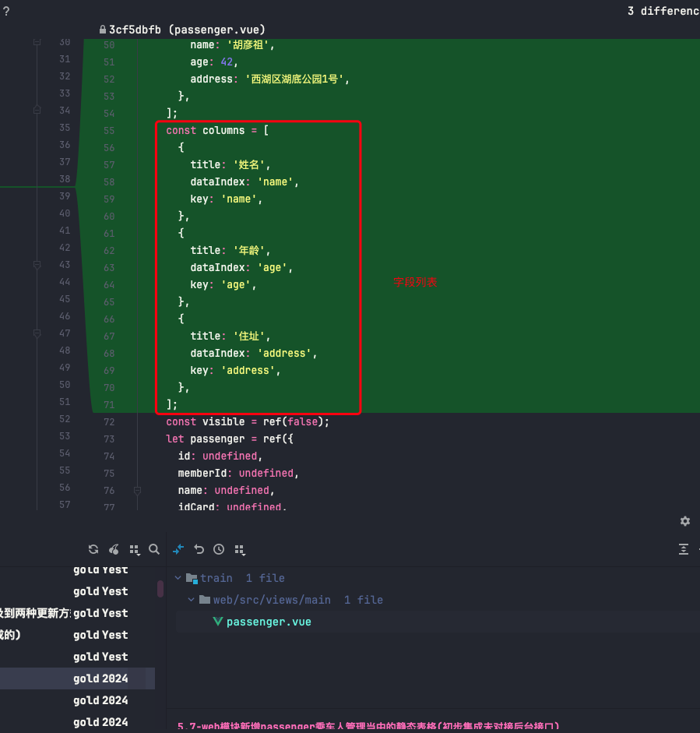This screenshot has height=733, width=700.
Task: Click the question mark help icon
Action: (6, 11)
